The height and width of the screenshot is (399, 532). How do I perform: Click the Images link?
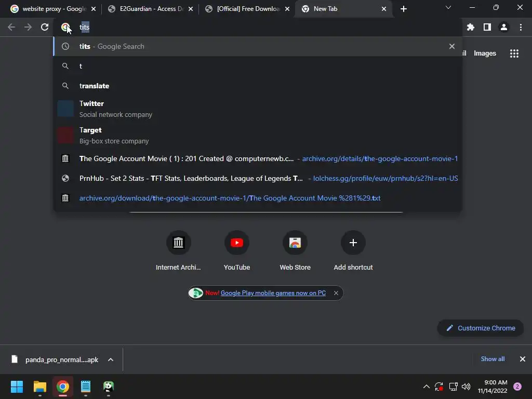coord(485,54)
